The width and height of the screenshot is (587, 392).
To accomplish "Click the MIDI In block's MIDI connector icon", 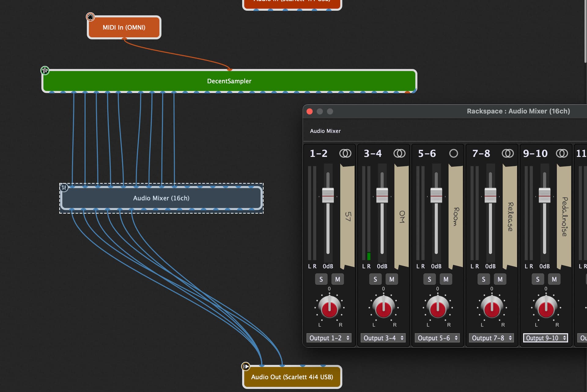I will 90,17.
